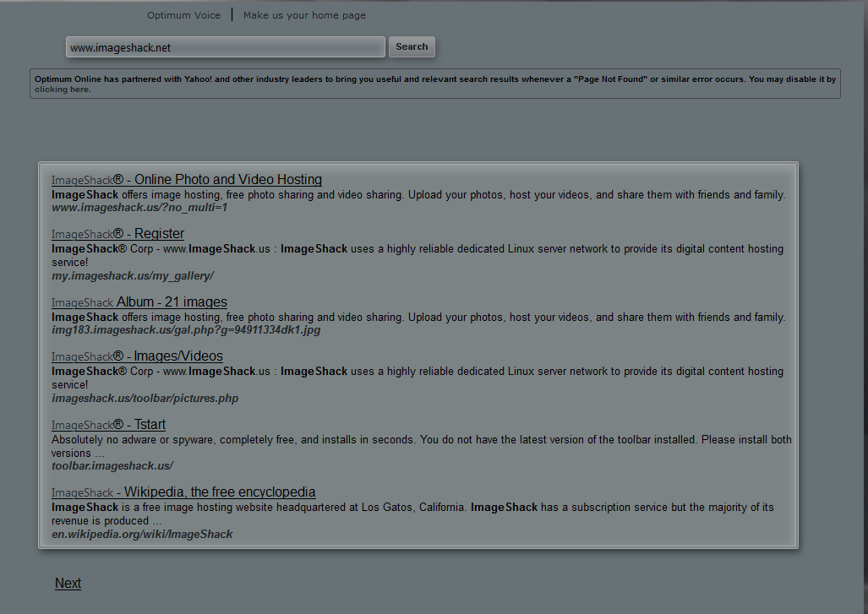Open ImageShack Online Photo and Video Hosting result
Image resolution: width=868 pixels, height=614 pixels.
click(x=187, y=180)
